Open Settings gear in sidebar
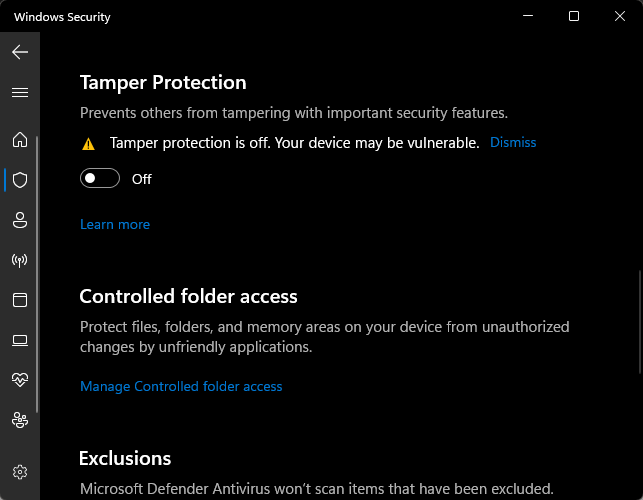Viewport: 643px width, 500px height. (20, 472)
